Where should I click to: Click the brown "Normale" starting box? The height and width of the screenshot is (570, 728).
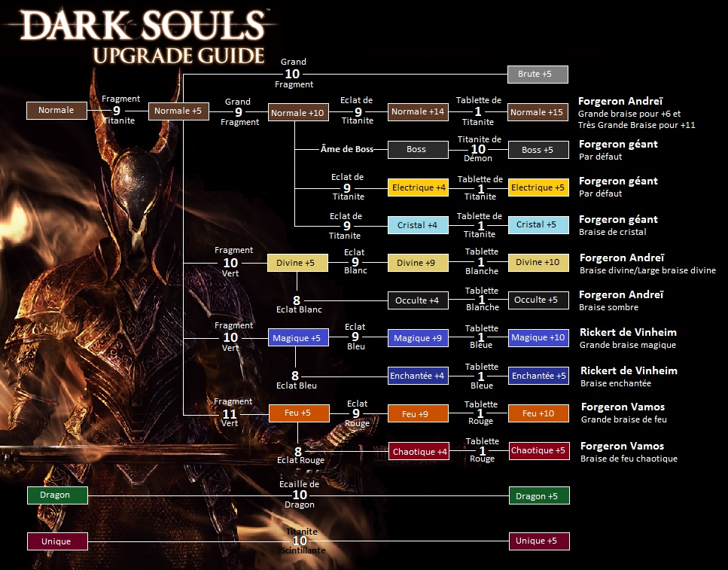point(56,111)
